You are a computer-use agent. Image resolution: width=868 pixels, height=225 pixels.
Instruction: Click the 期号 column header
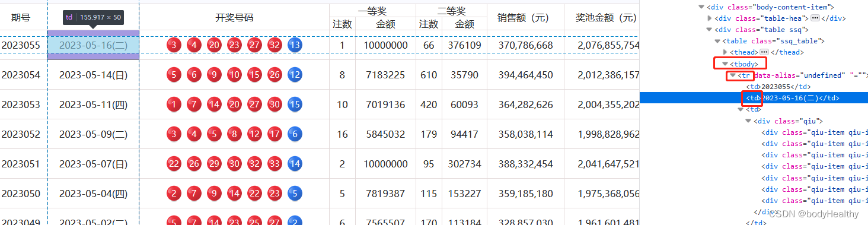pos(21,18)
